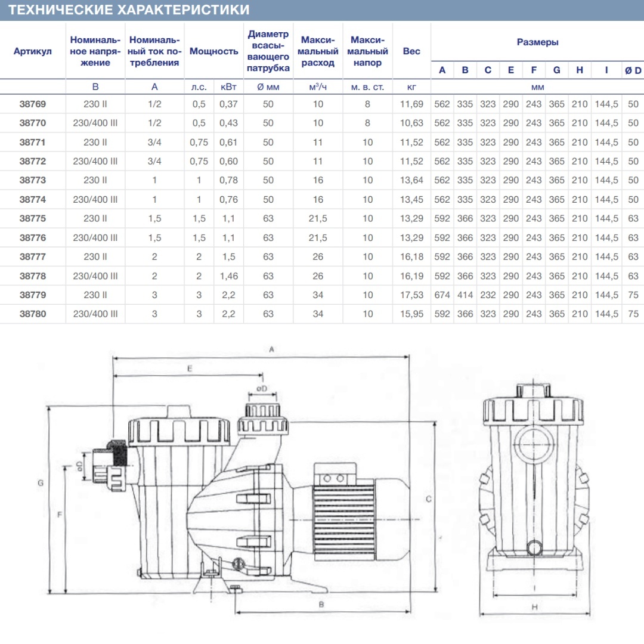Click the Ø D size column header
Screen dimensions: 644x644
[633, 70]
